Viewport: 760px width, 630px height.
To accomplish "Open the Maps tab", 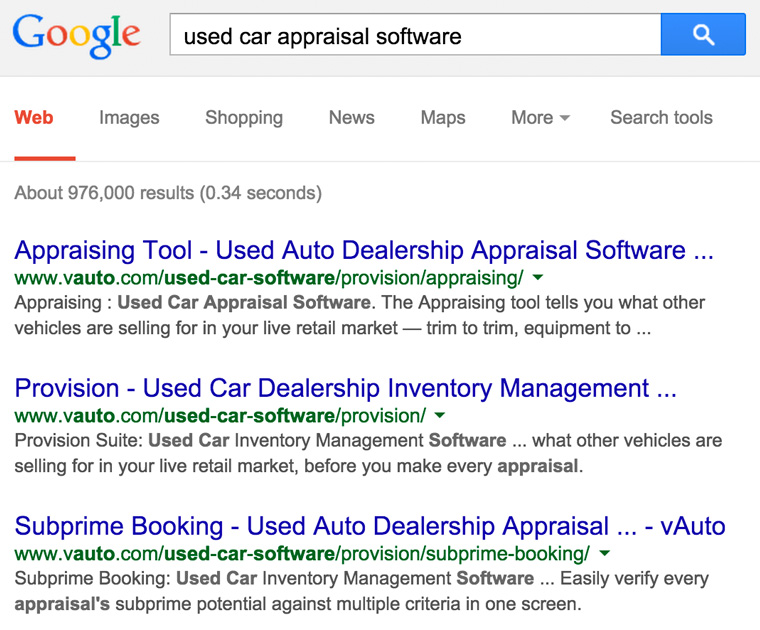I will pyautogui.click(x=443, y=118).
